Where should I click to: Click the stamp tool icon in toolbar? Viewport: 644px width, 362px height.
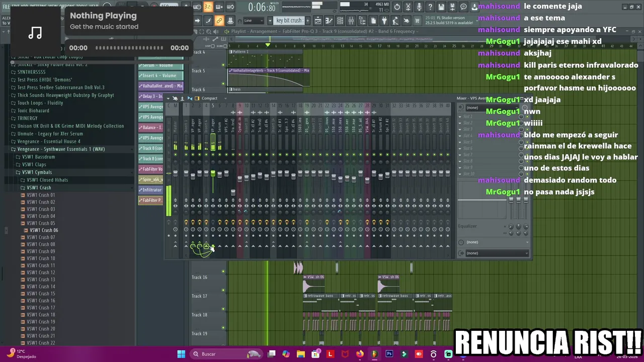[x=230, y=21]
